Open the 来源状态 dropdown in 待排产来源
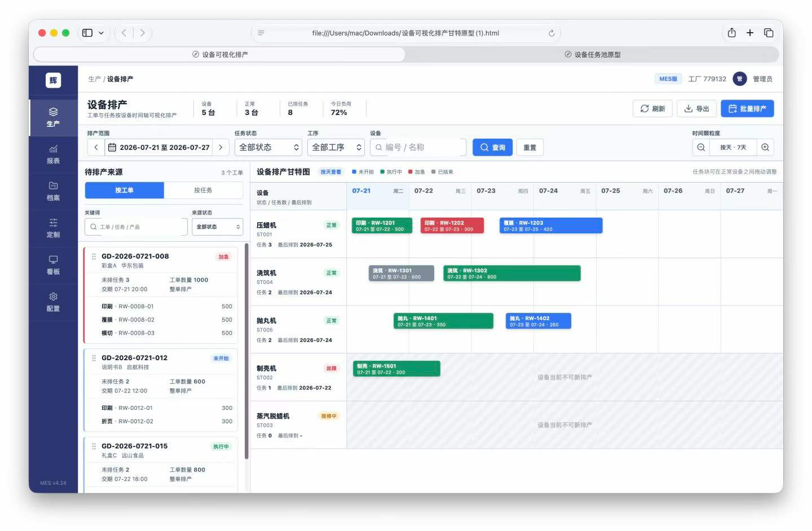 coord(218,227)
